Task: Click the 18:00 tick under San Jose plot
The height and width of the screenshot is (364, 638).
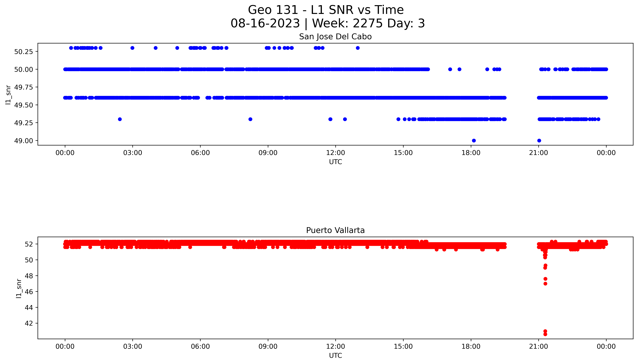Action: [x=471, y=153]
